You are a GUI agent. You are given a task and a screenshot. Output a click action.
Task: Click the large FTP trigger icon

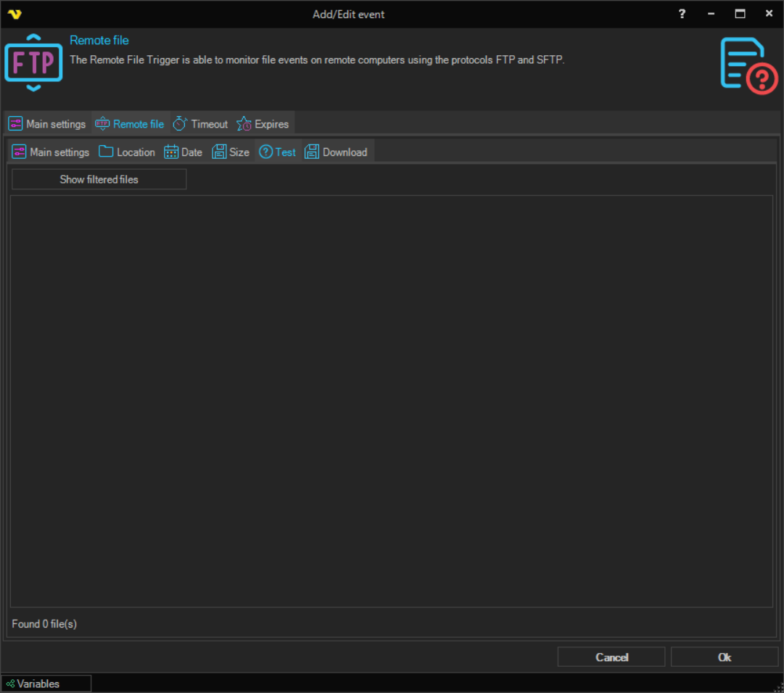(33, 63)
